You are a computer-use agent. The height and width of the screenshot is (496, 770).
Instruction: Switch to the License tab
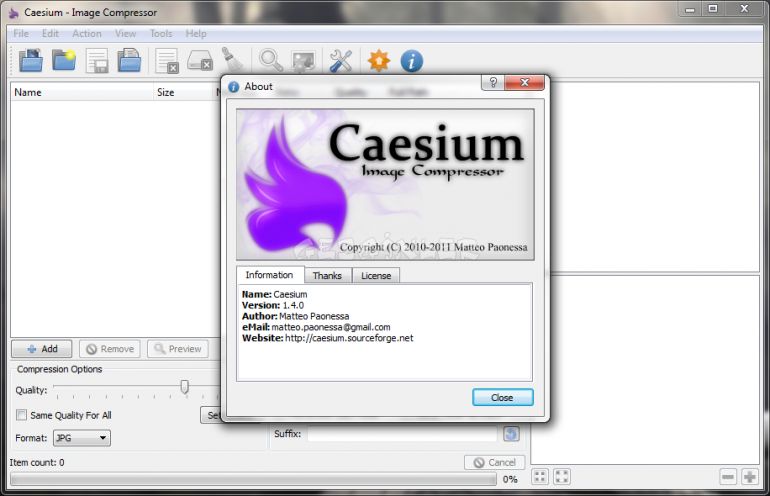click(376, 276)
